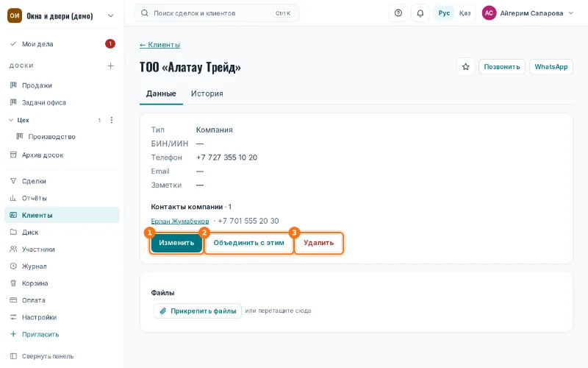Focus the deals and clients search field
The height and width of the screenshot is (368, 588).
(x=216, y=13)
